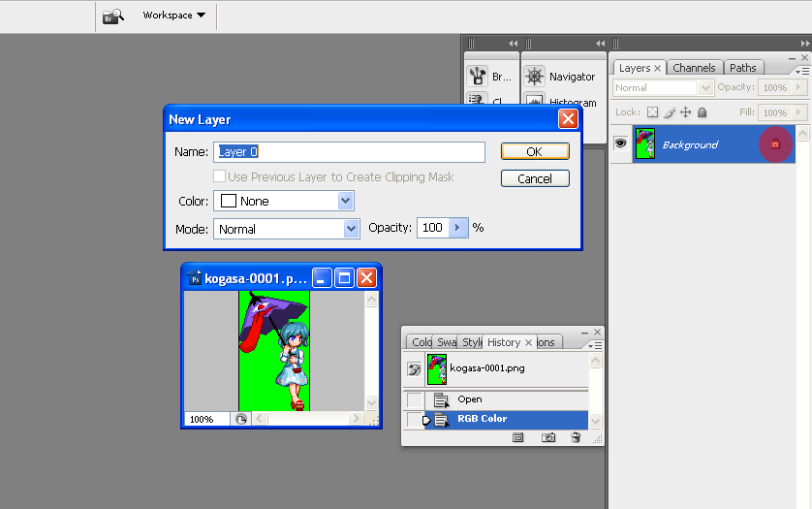Select the Open history state
The height and width of the screenshot is (509, 812).
(507, 399)
